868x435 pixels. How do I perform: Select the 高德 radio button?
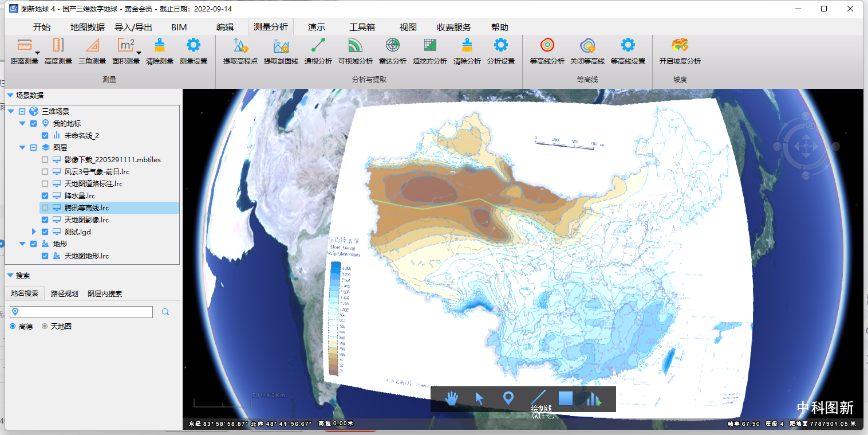[13, 326]
